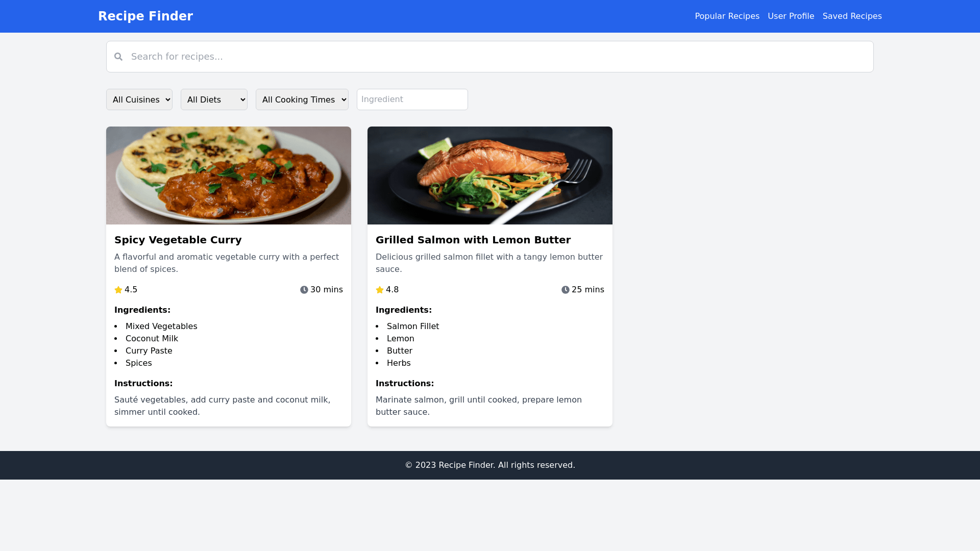Expand the All Diets dropdown
This screenshot has height=551, width=980.
pos(214,99)
